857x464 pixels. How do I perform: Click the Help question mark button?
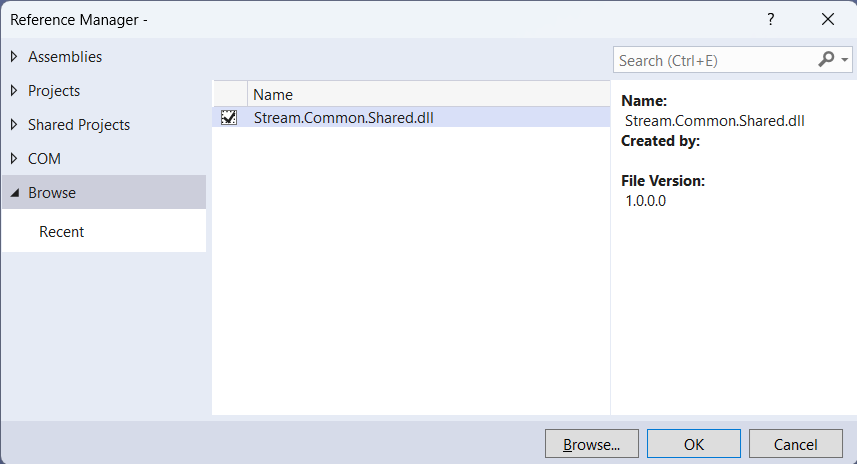[x=770, y=19]
